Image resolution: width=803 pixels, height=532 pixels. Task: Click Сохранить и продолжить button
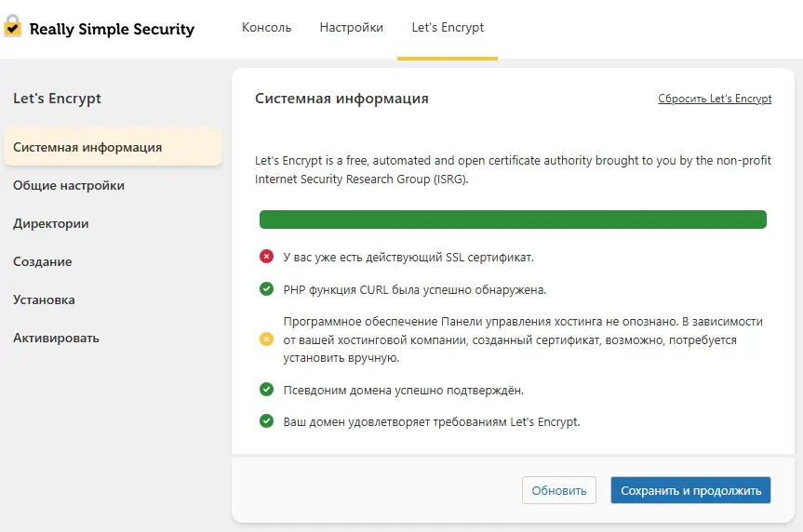tap(690, 490)
